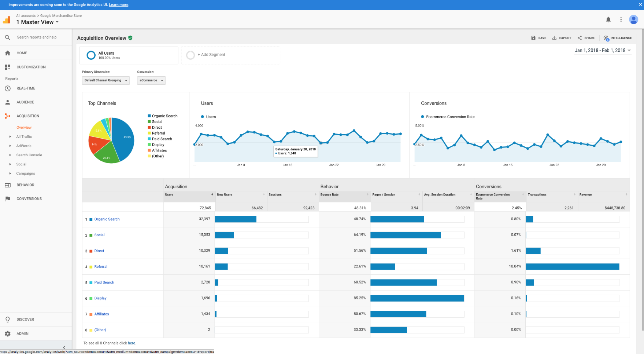The width and height of the screenshot is (644, 354).
Task: Open the date range picker
Action: [603, 50]
